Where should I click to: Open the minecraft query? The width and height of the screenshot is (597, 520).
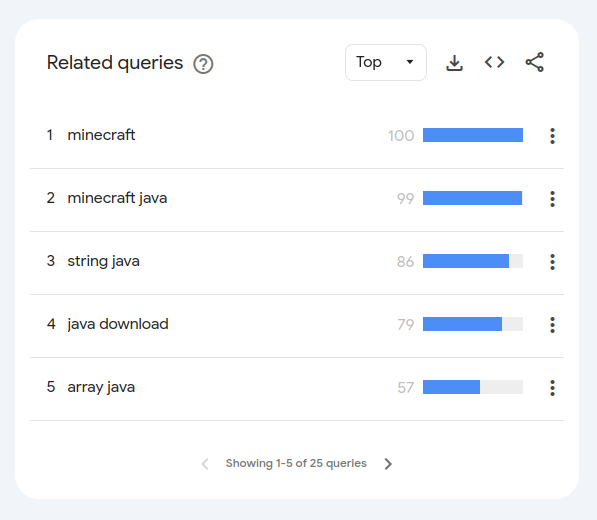[101, 135]
